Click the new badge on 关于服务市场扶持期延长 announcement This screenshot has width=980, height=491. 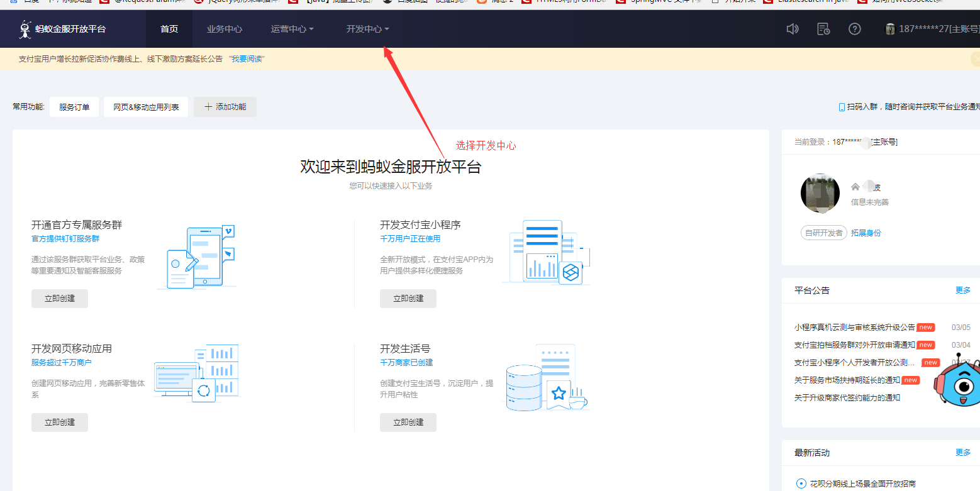(911, 380)
